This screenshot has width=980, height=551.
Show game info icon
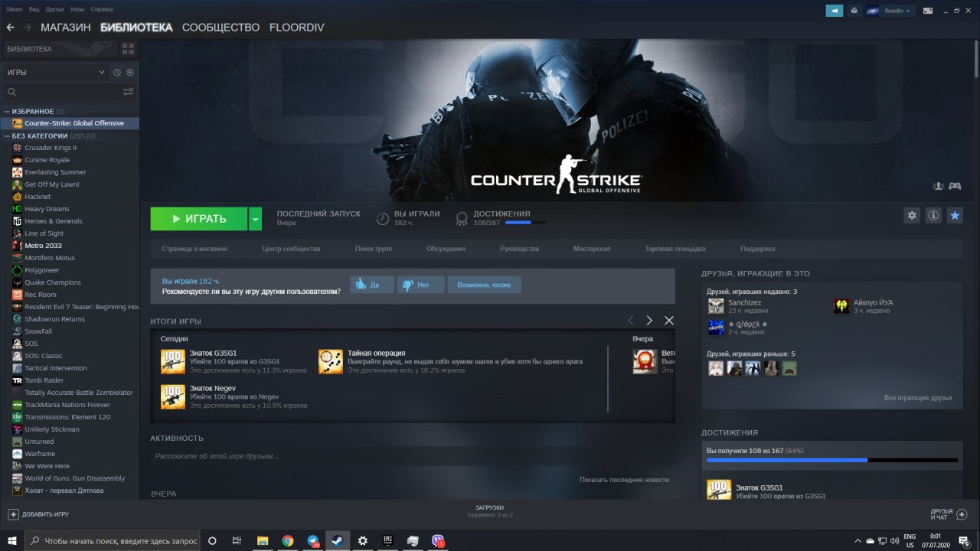tap(933, 216)
